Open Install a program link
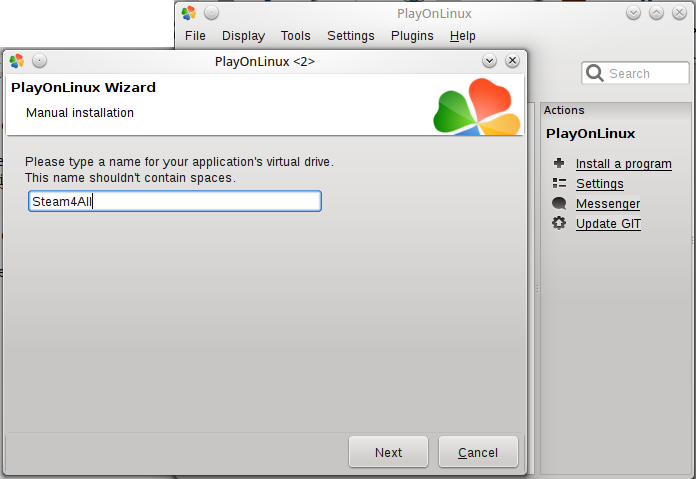The image size is (696, 479). (624, 164)
